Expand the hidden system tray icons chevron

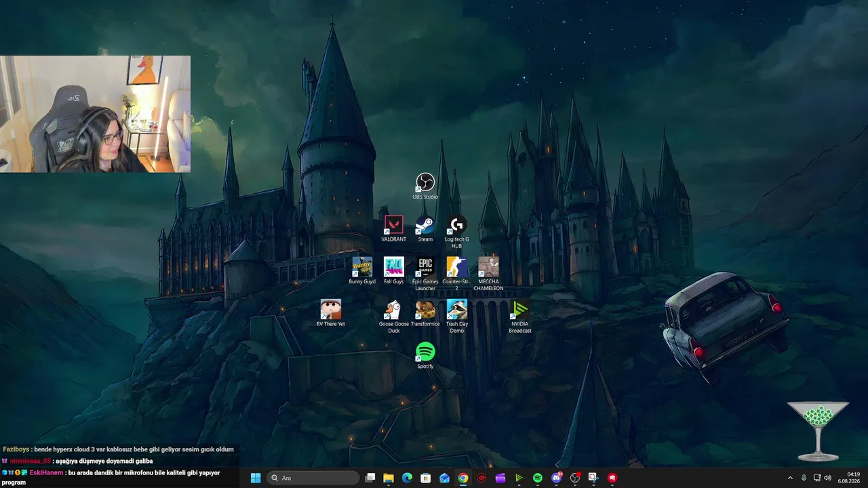click(790, 478)
